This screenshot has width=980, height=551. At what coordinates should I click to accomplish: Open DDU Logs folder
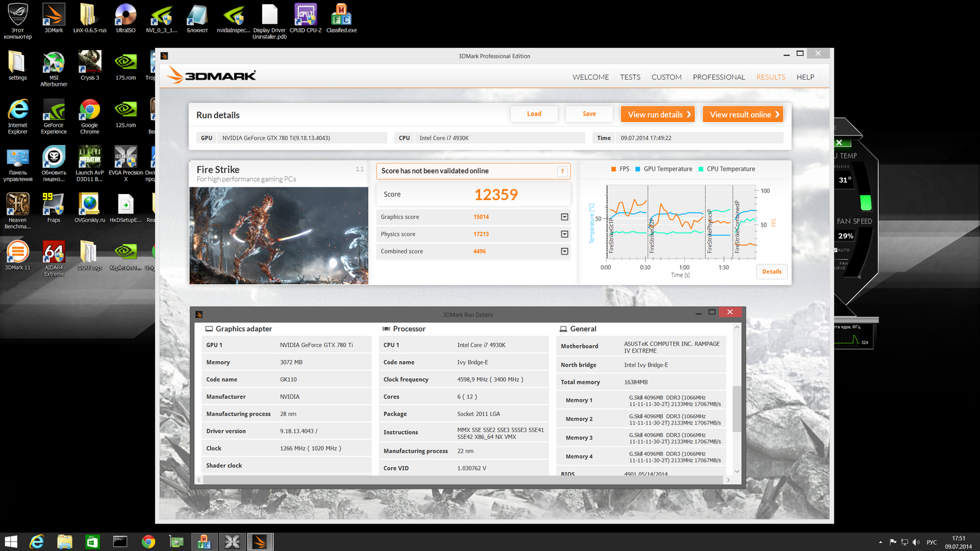click(x=89, y=255)
